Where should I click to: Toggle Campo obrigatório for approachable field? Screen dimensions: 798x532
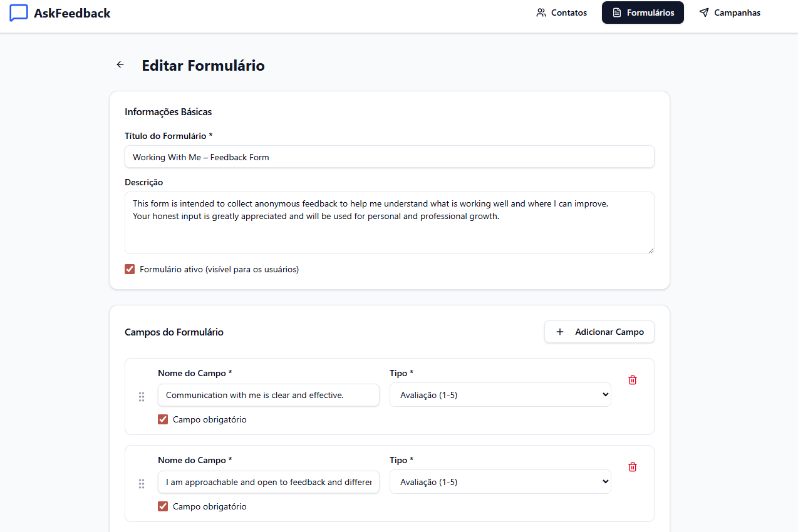click(163, 506)
